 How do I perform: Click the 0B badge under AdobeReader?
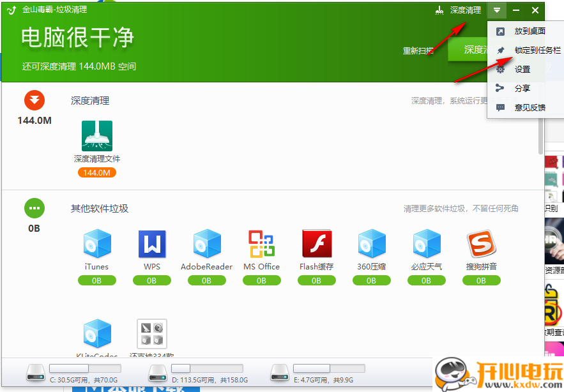click(x=207, y=280)
